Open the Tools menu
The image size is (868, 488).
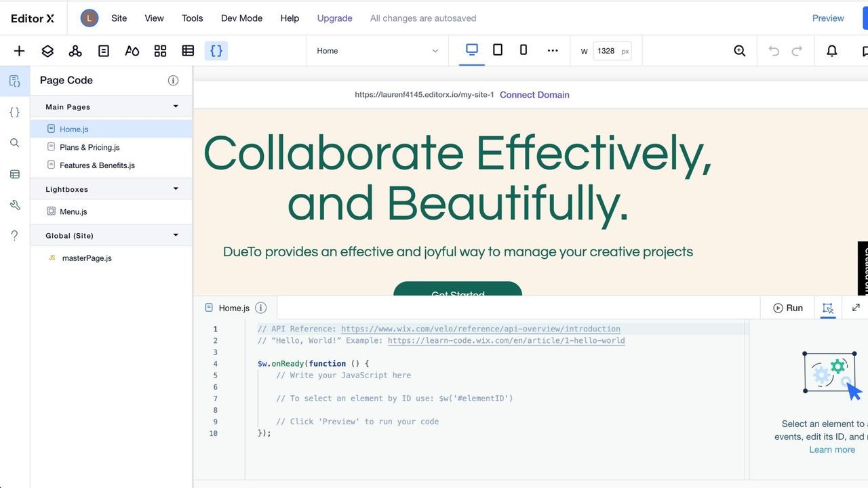193,18
